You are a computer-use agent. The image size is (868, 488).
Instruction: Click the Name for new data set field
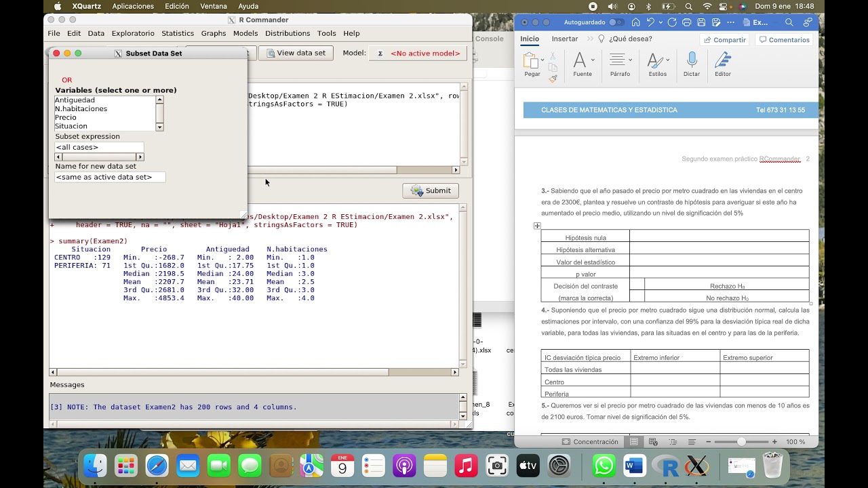pos(110,177)
